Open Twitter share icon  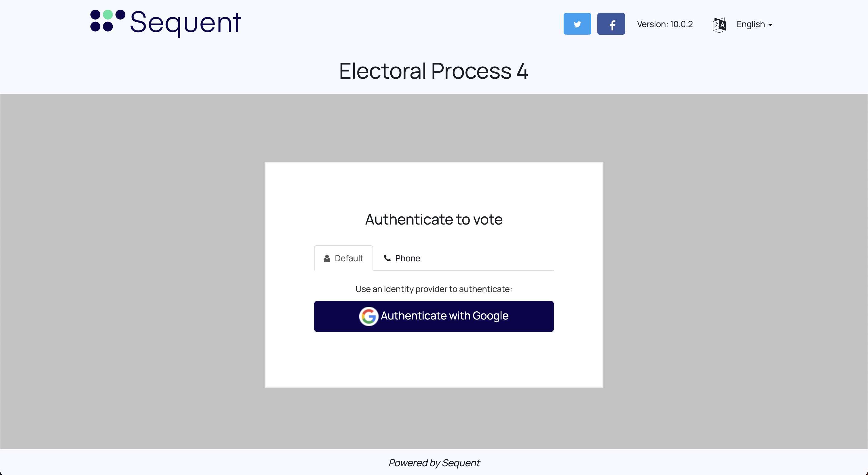pyautogui.click(x=577, y=24)
